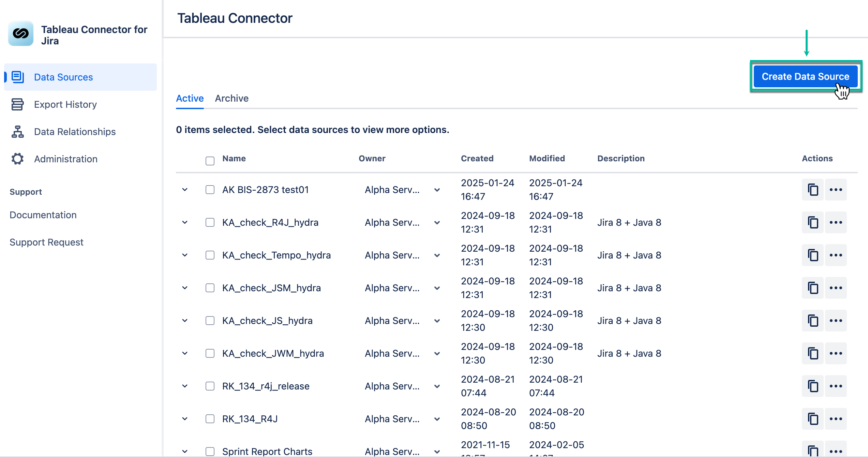This screenshot has height=457, width=868.
Task: Click the Modified column header
Action: coord(547,158)
